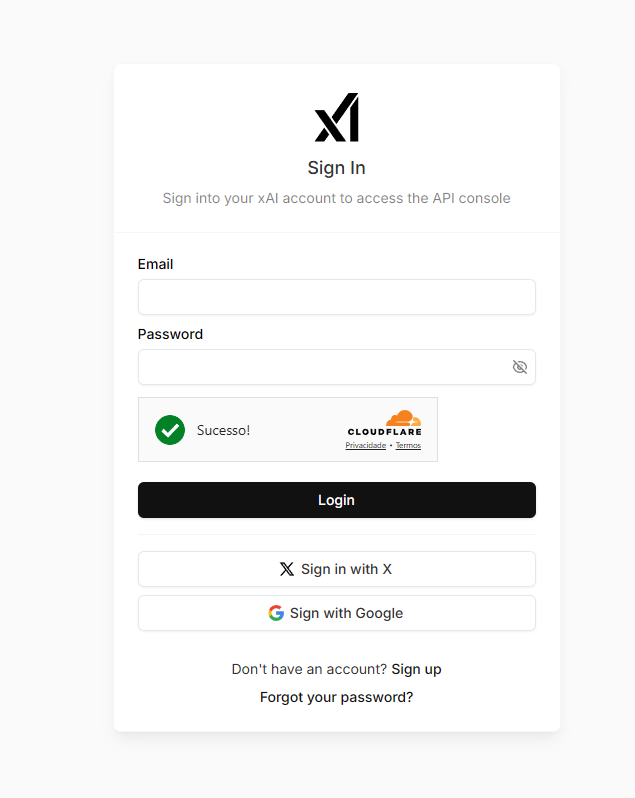The height and width of the screenshot is (798, 635).
Task: Open Cloudflare Termos link
Action: (x=408, y=445)
